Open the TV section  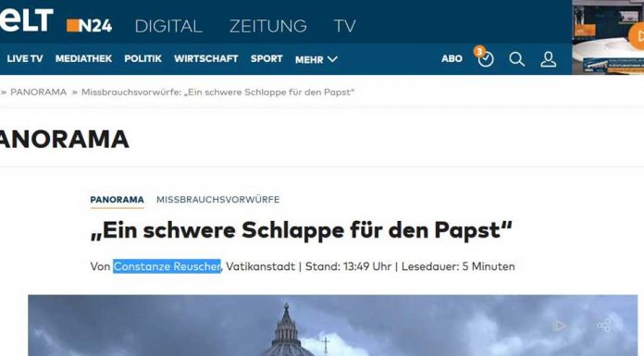(x=344, y=26)
